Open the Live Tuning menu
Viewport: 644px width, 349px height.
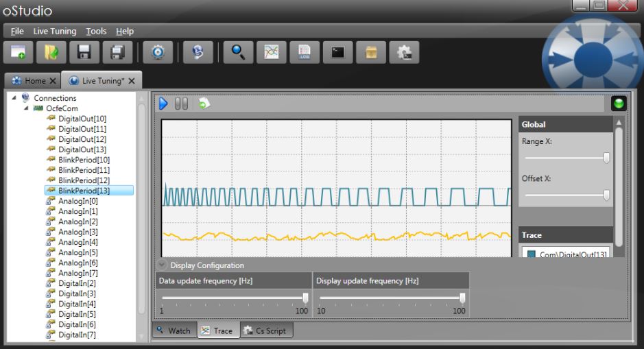pyautogui.click(x=55, y=32)
